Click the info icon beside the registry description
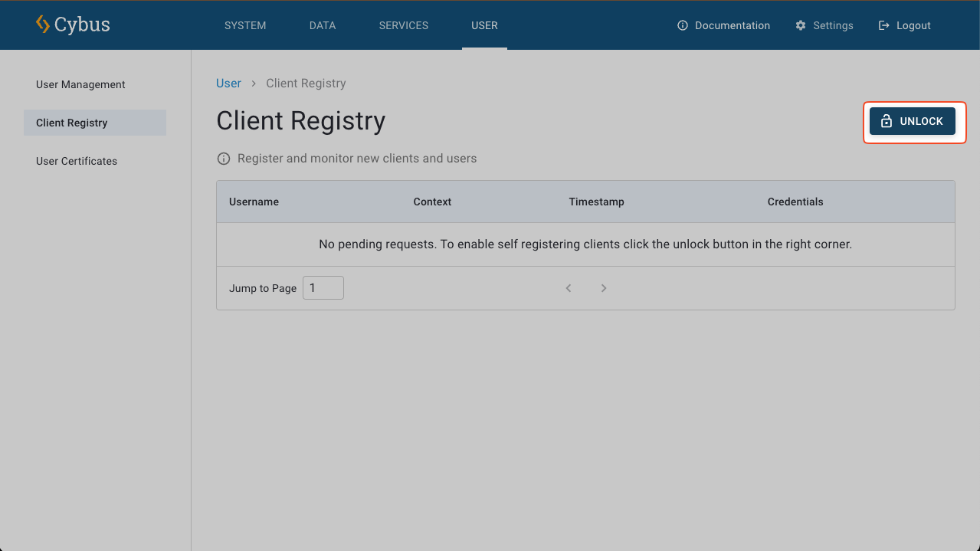This screenshot has width=980, height=551. (x=224, y=159)
